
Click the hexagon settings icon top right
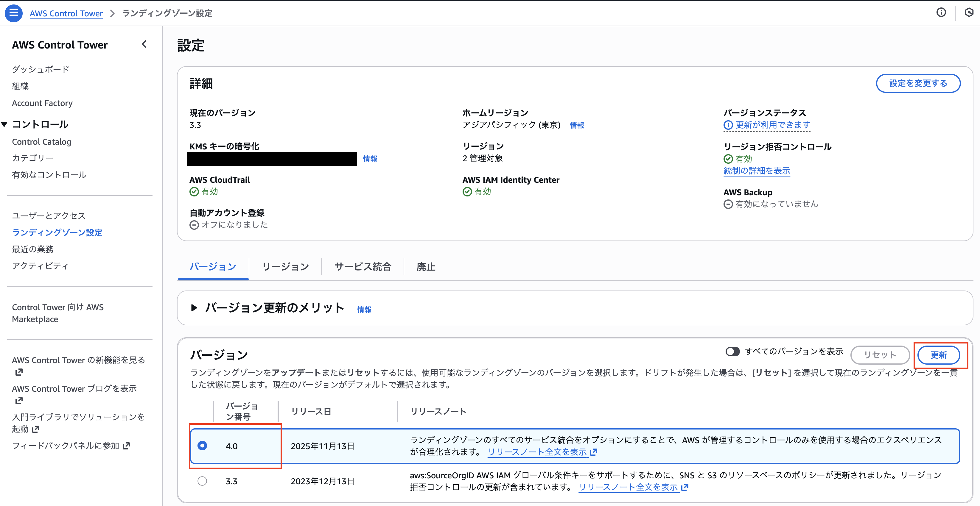tap(969, 13)
